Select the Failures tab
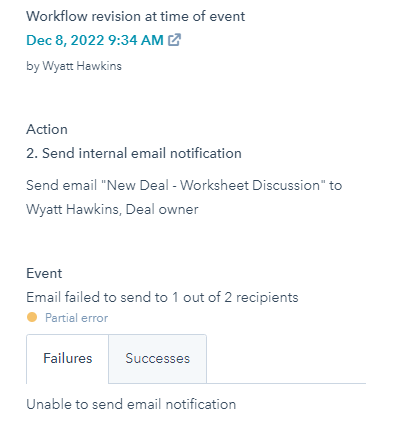Image resolution: width=401 pixels, height=422 pixels. (67, 359)
